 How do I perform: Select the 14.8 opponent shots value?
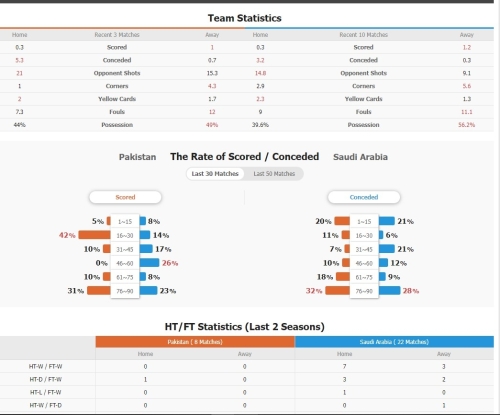coord(260,73)
